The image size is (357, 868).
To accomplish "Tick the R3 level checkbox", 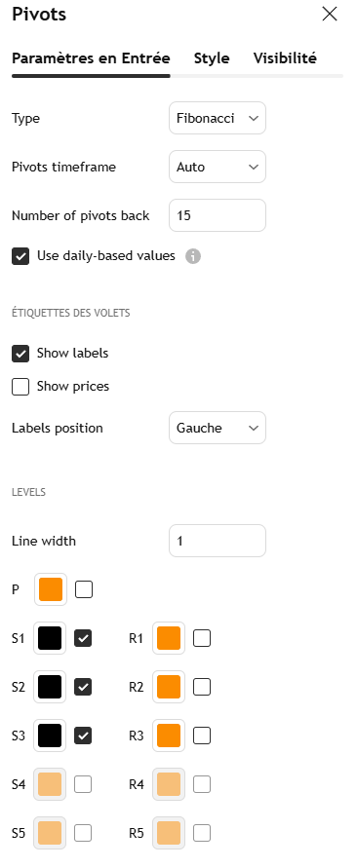I will pos(202,736).
